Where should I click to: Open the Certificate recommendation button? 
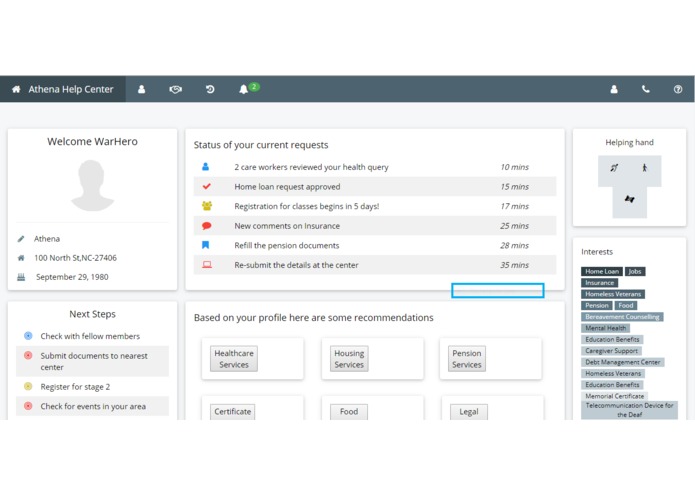232,412
